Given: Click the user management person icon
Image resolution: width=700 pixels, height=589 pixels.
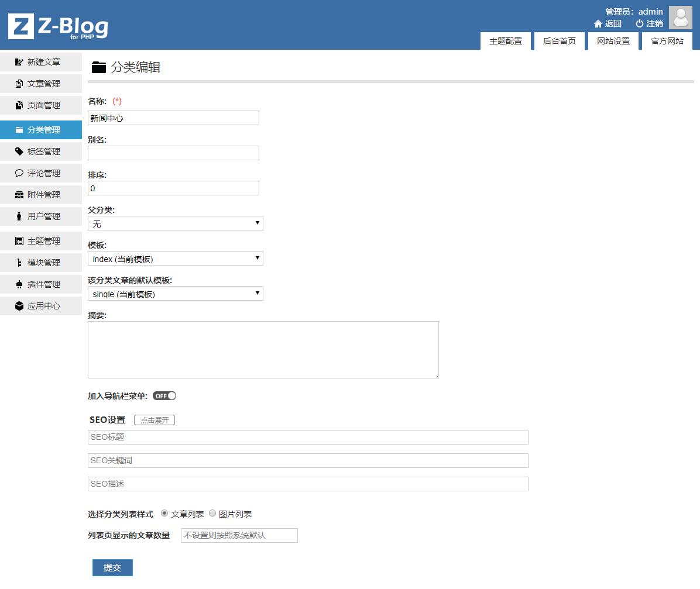Looking at the screenshot, I should click(x=19, y=216).
